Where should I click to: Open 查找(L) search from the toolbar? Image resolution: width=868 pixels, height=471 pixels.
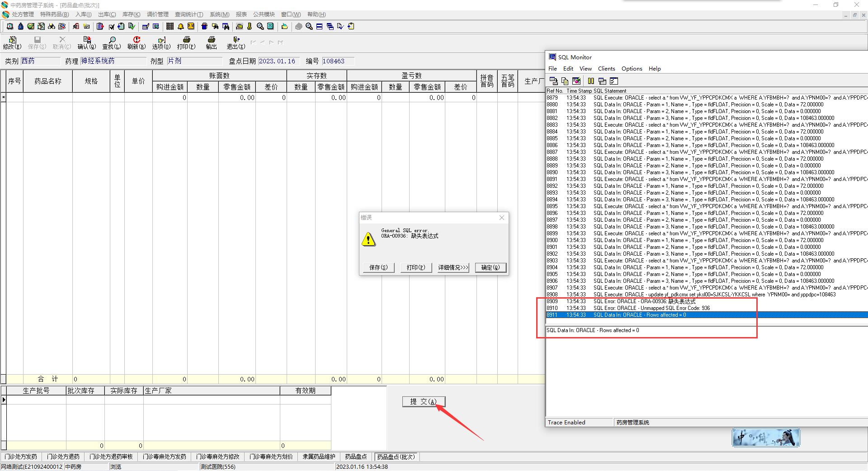coord(112,43)
